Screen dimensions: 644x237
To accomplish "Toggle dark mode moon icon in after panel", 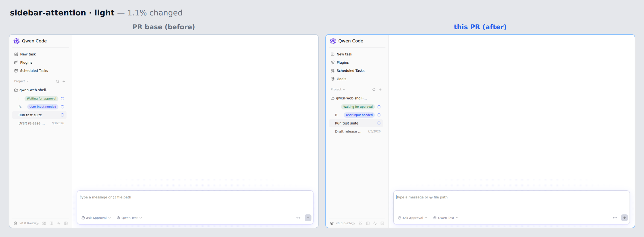I will coord(353,223).
